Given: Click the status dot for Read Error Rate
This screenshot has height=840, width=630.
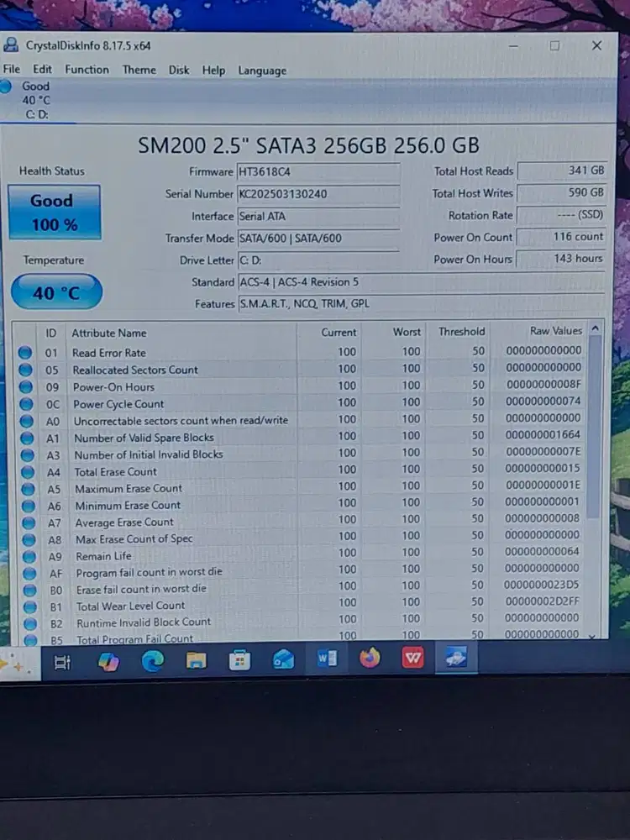Looking at the screenshot, I should pos(25,353).
